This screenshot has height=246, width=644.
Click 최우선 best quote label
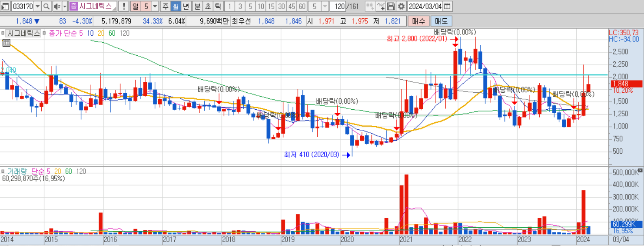pos(242,21)
